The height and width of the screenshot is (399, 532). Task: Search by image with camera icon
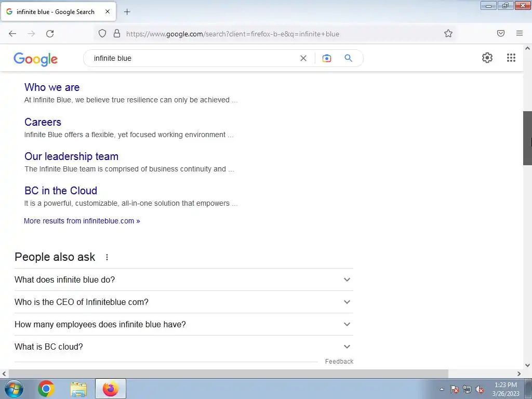point(327,58)
